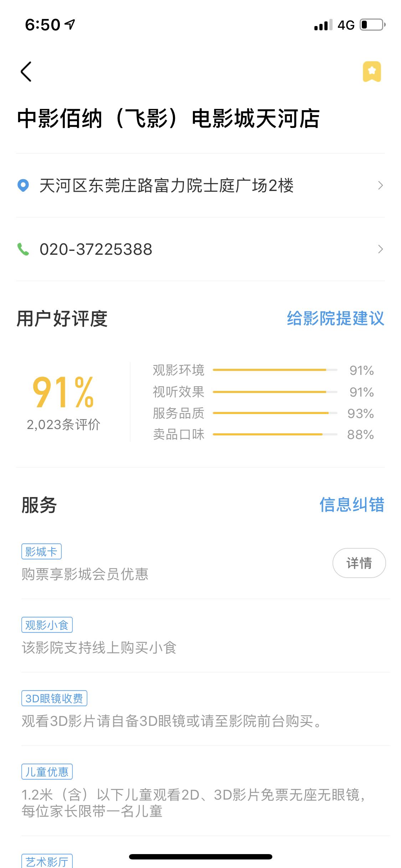Open 给影院提建议 link
The image size is (401, 868).
click(335, 318)
